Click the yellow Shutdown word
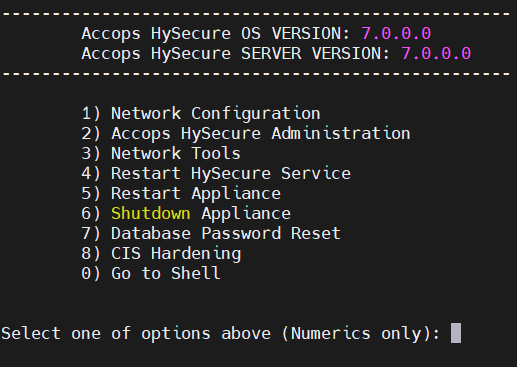Image resolution: width=517 pixels, height=367 pixels. pos(151,213)
